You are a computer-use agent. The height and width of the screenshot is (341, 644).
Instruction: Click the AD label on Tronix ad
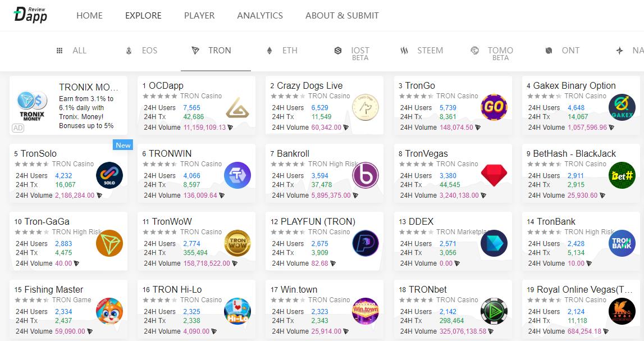[18, 128]
